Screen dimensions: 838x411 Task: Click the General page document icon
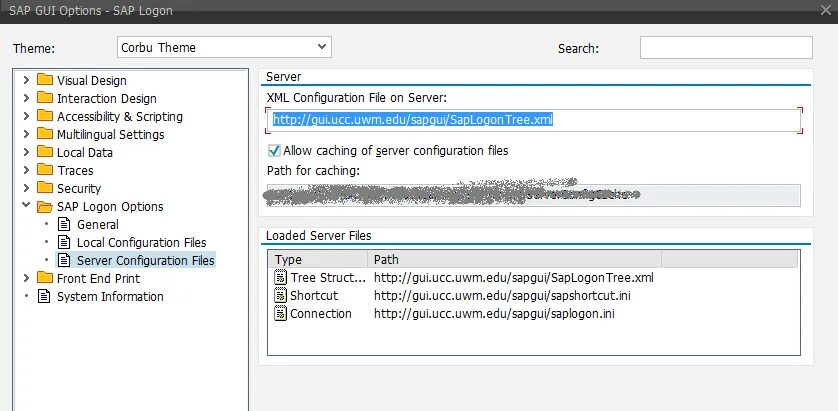point(64,224)
